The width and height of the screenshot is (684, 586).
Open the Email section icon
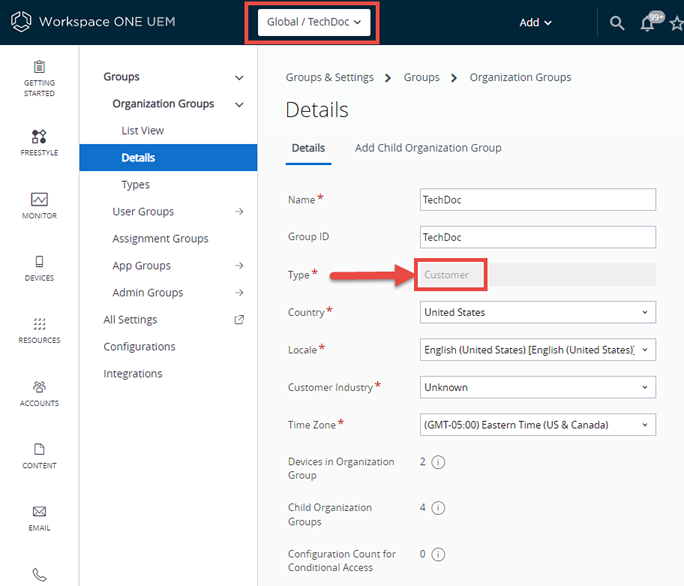(x=39, y=511)
